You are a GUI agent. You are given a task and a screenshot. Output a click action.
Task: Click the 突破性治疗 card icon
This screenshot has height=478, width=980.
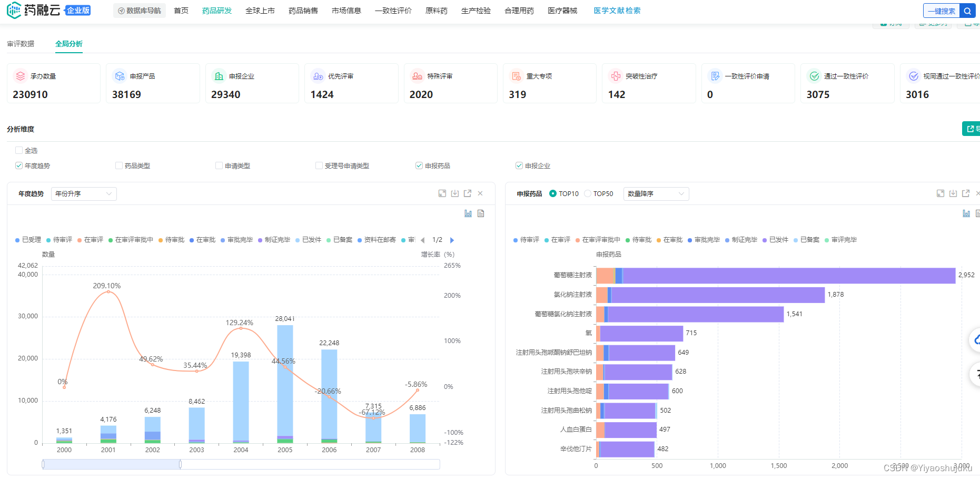pyautogui.click(x=616, y=76)
